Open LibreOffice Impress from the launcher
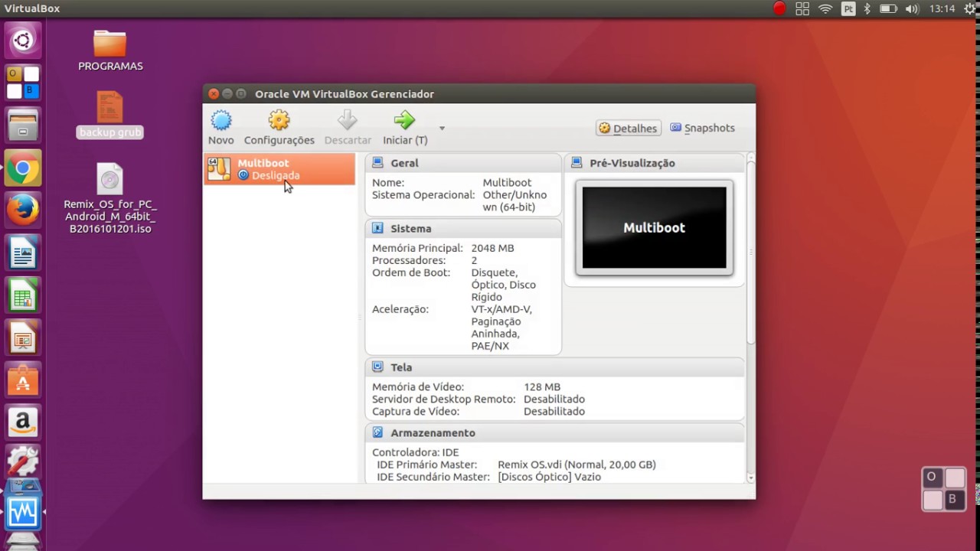This screenshot has width=980, height=551. point(23,337)
